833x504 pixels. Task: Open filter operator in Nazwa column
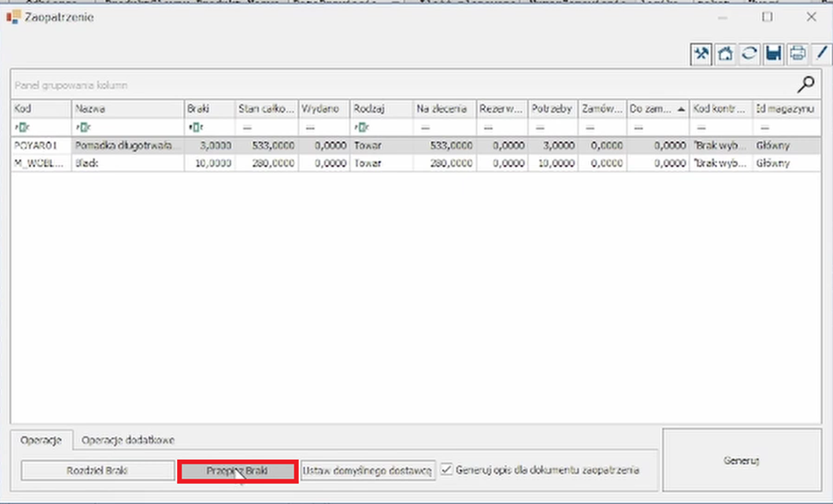pos(81,127)
